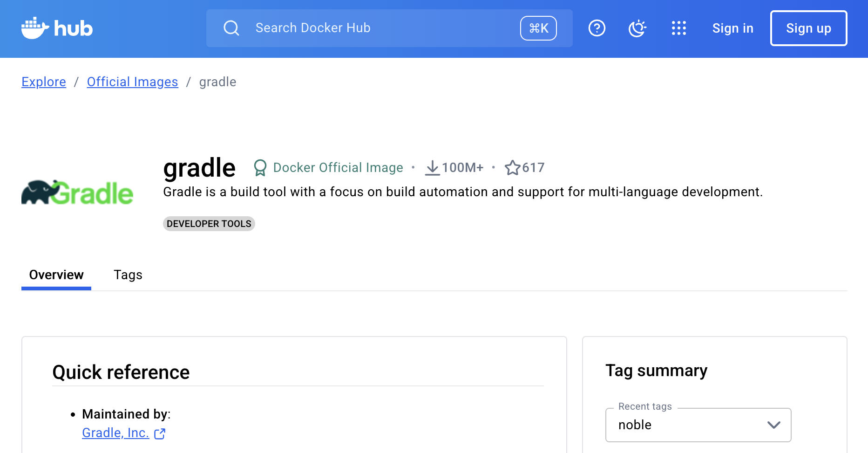Viewport: 868px width, 453px height.
Task: Focus the Search Docker Hub field
Action: click(389, 28)
